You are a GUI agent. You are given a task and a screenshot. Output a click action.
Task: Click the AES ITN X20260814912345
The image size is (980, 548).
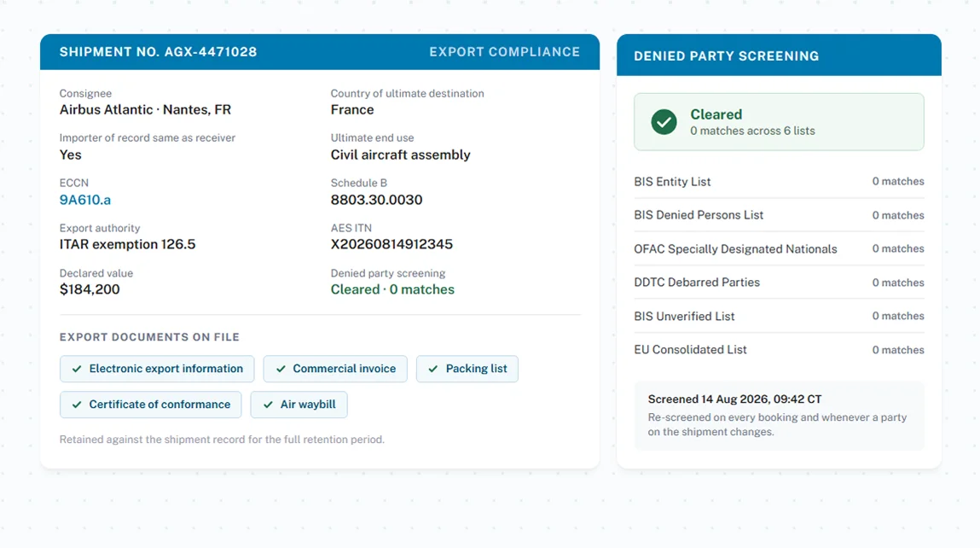(391, 245)
